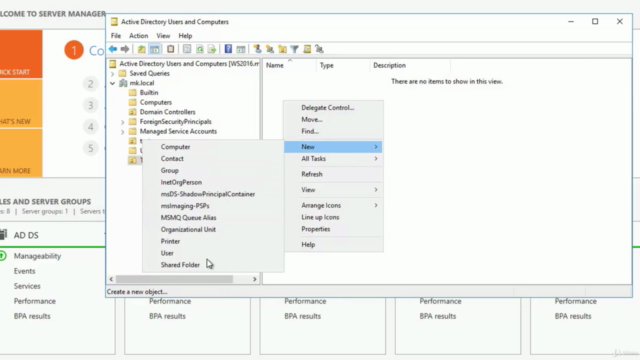Expand the Managed Service Accounts container
This screenshot has width=640, height=360.
point(122,132)
